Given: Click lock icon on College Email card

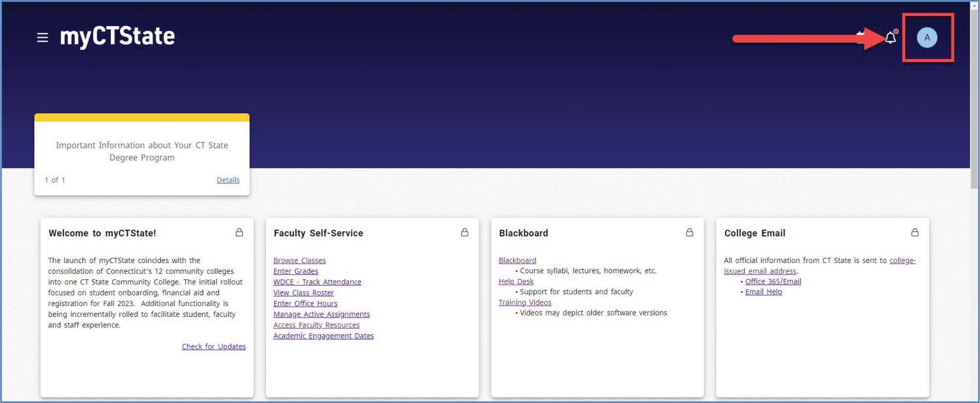Looking at the screenshot, I should [915, 232].
